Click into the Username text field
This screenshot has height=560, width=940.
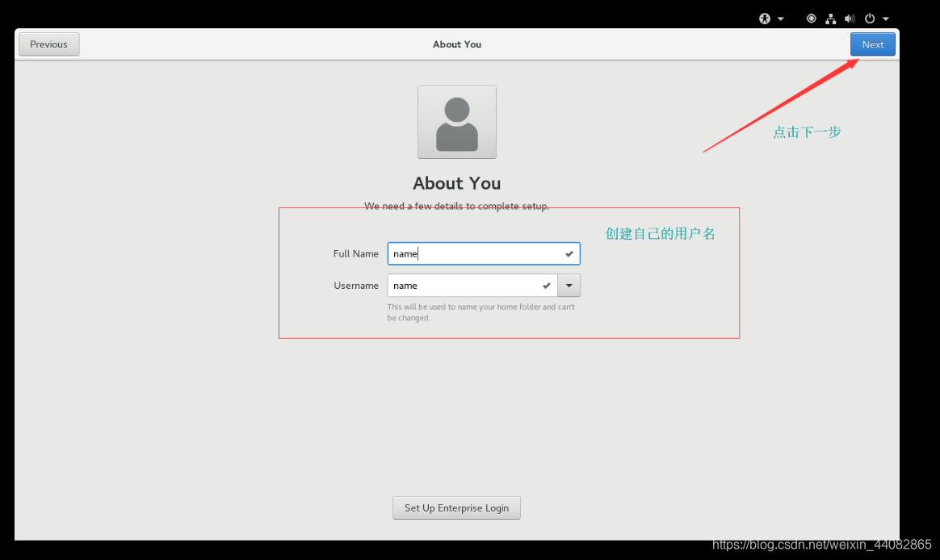point(472,286)
